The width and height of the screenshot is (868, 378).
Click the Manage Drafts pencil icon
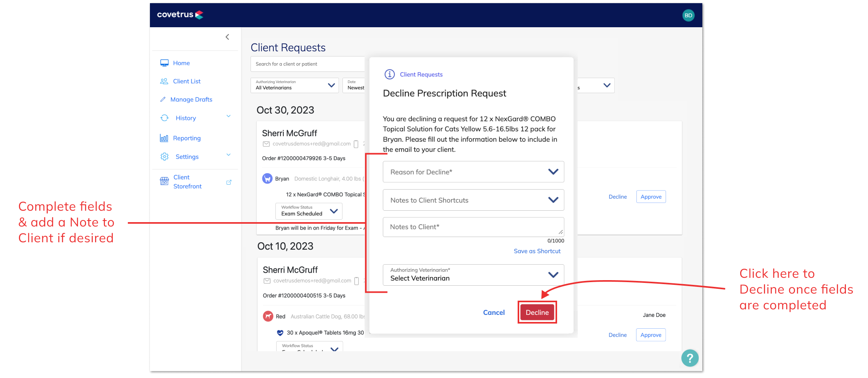(x=163, y=99)
